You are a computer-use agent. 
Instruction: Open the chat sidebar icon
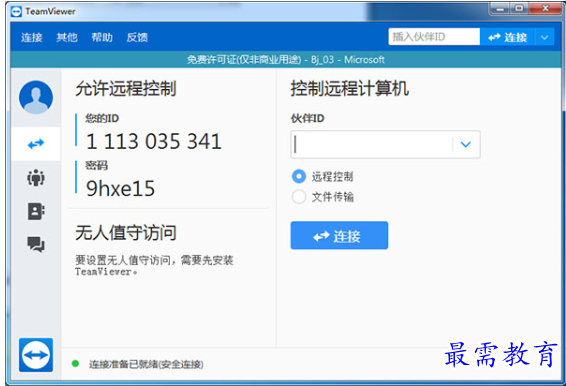coord(36,244)
